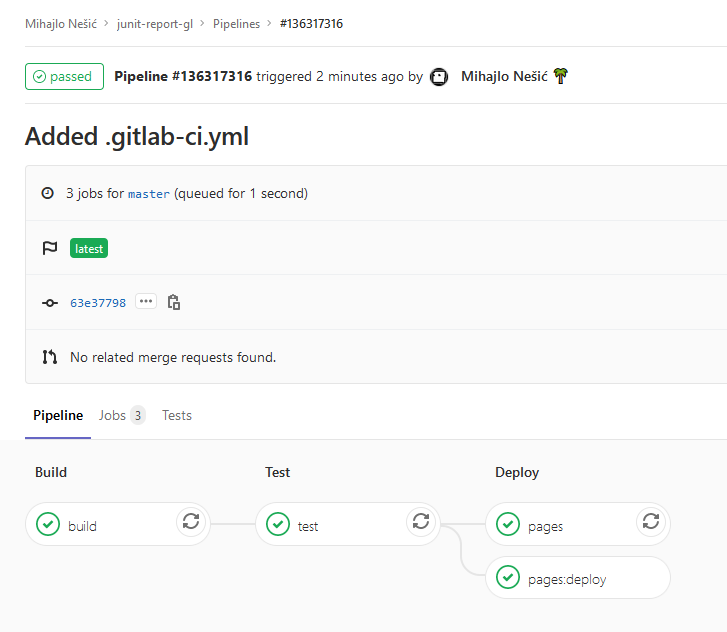Image resolution: width=727 pixels, height=632 pixels.
Task: Click the palm tree status emoji
Action: click(561, 76)
